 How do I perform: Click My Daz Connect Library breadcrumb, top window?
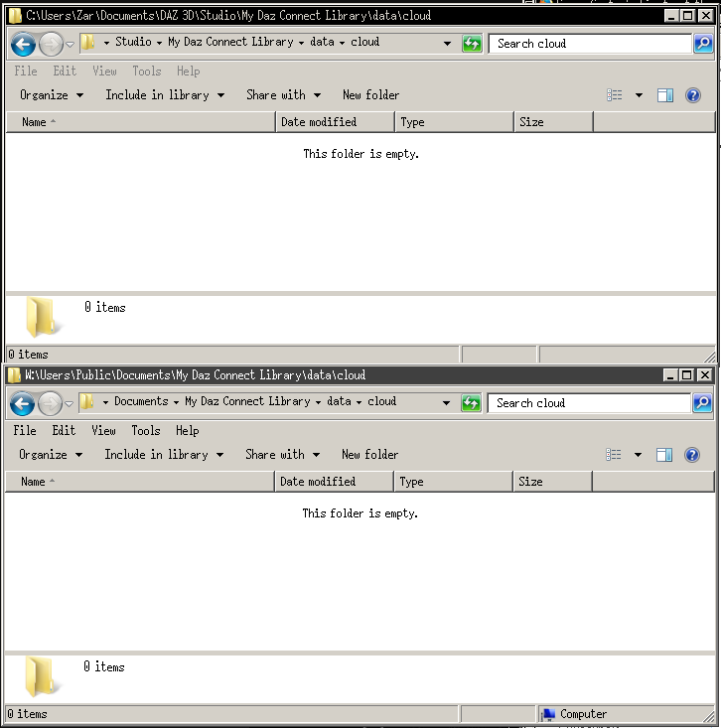[230, 42]
